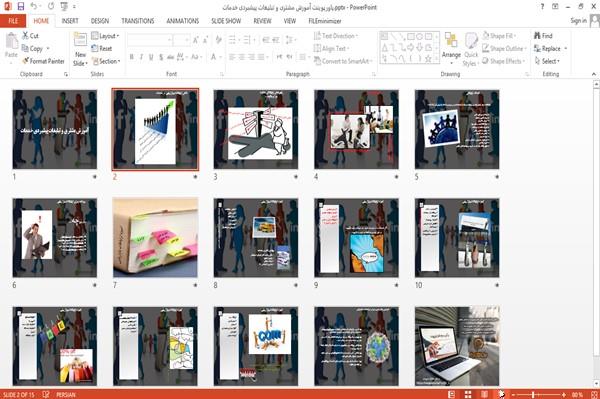Click the zoom slider handle

point(533,394)
